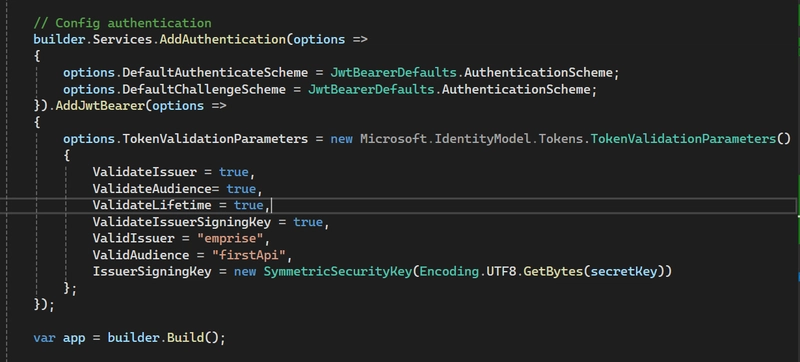Click "Microsoft" namespace text
The image size is (800, 362).
point(393,139)
